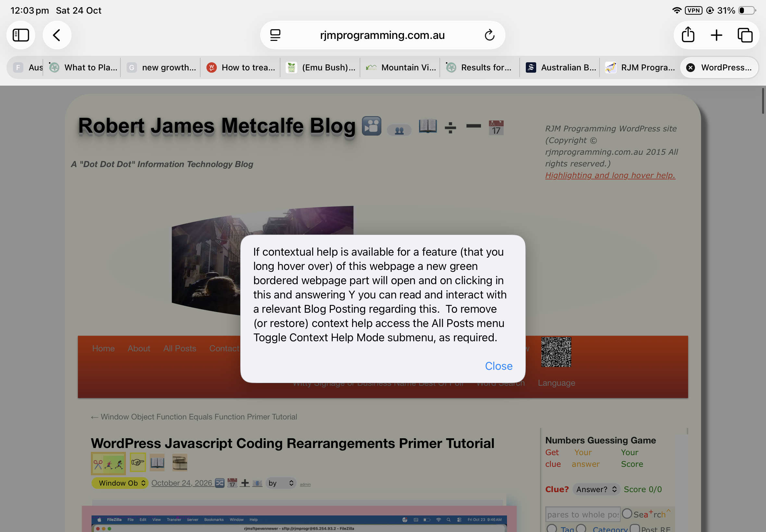Image resolution: width=766 pixels, height=532 pixels.
Task: Tap the Safari share icon
Action: 688,35
